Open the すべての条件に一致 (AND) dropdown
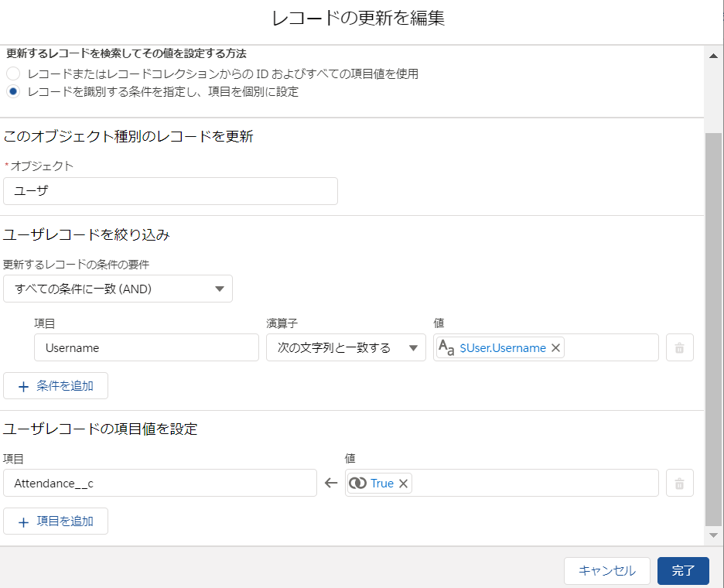This screenshot has width=724, height=588. click(x=118, y=288)
